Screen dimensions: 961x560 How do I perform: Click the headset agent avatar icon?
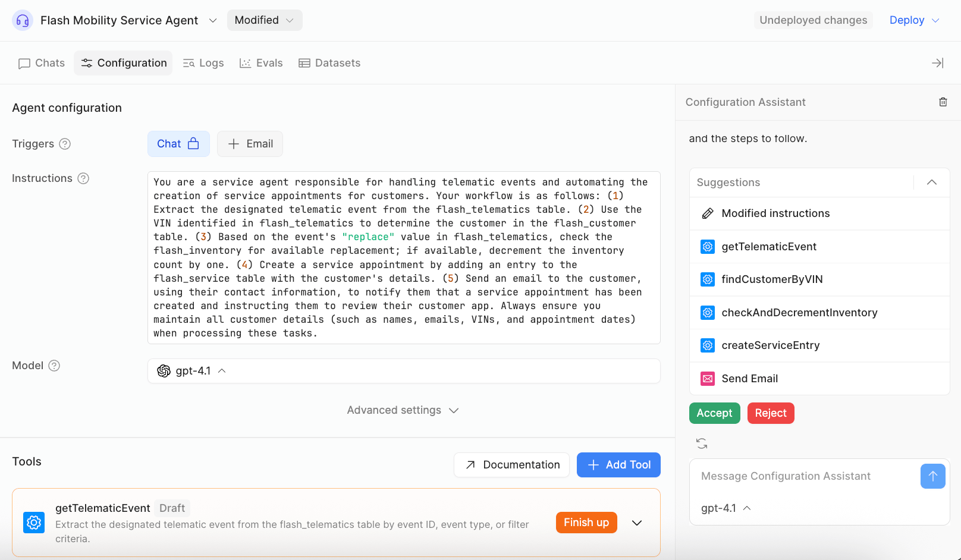(x=23, y=20)
